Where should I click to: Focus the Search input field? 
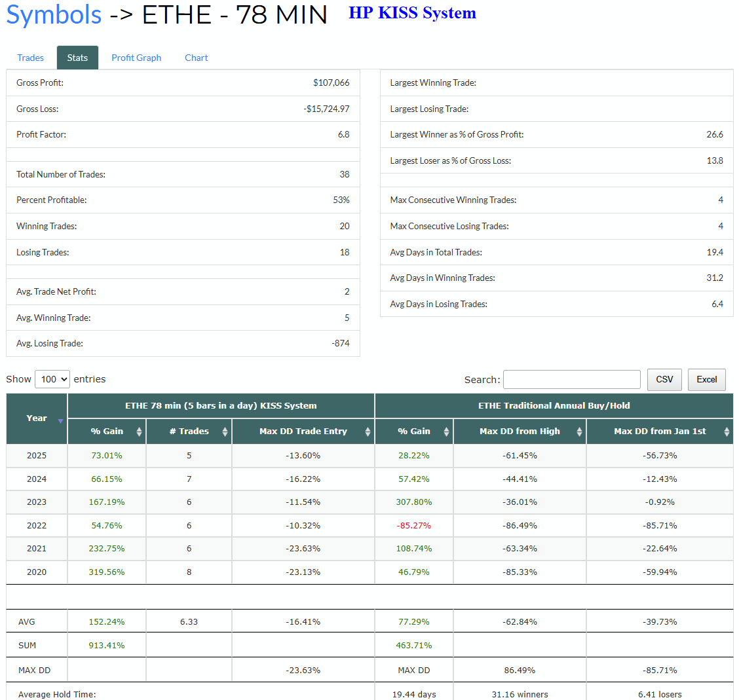(571, 379)
